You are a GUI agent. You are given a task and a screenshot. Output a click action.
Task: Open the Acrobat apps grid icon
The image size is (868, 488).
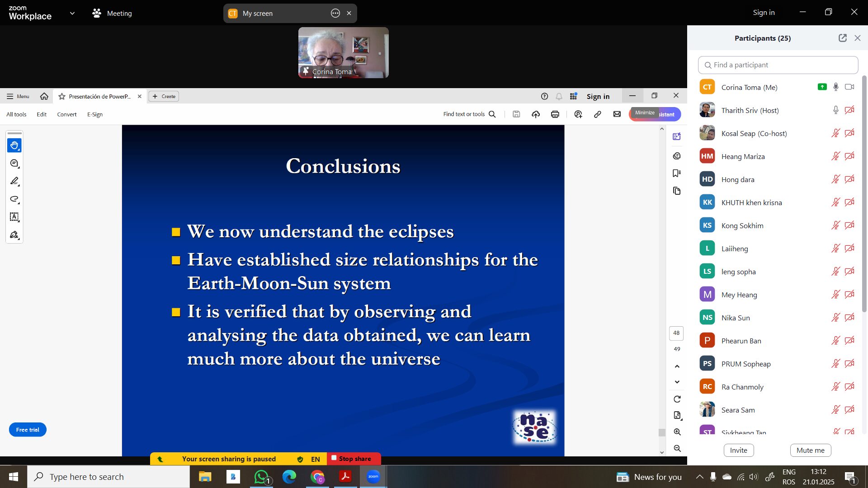[573, 96]
